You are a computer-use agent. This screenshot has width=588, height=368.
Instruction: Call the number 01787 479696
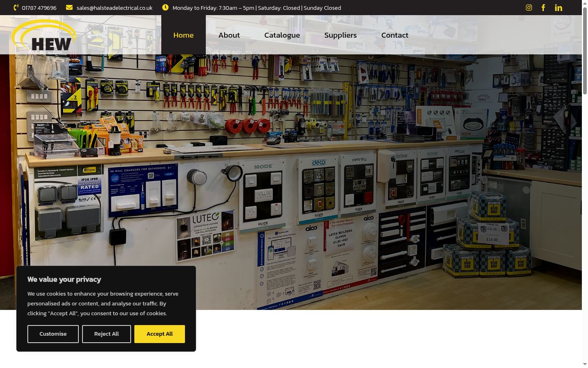click(39, 8)
